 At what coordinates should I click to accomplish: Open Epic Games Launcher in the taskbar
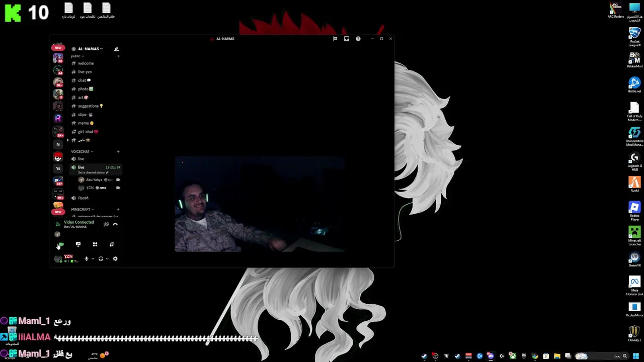524,356
